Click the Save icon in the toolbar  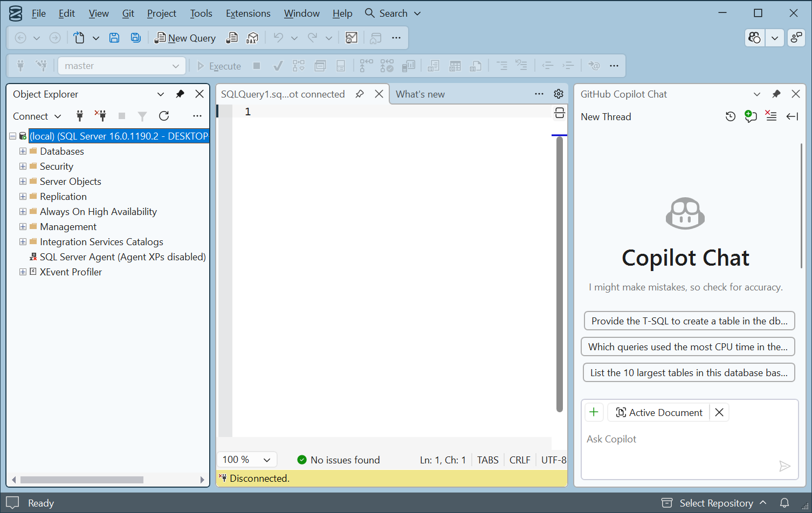[x=114, y=38]
